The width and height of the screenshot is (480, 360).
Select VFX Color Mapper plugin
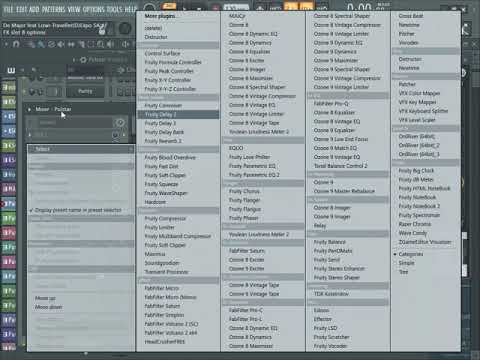pyautogui.click(x=419, y=93)
